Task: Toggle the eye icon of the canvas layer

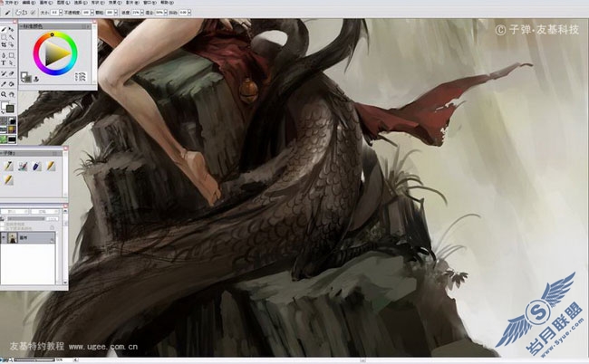Action: (4, 237)
